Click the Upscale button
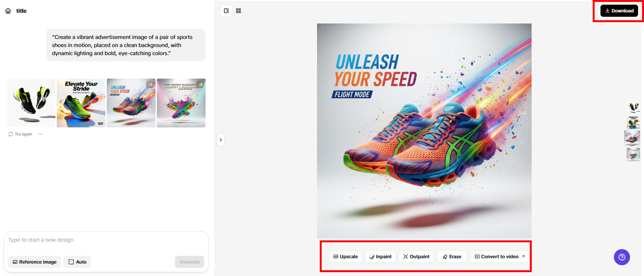The image size is (644, 276). click(x=345, y=256)
